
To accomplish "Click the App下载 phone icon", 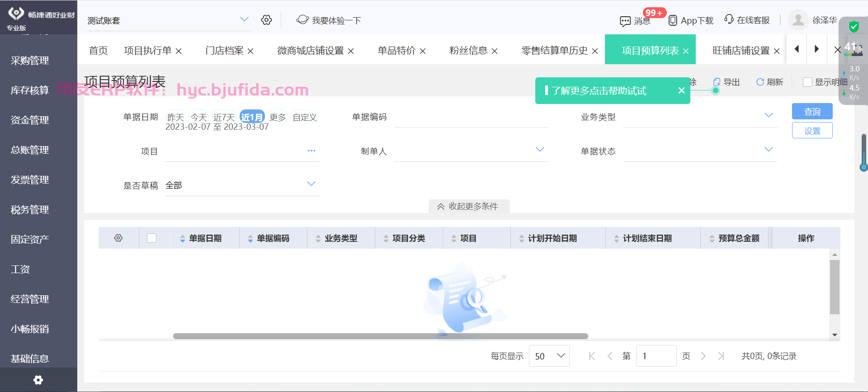I will point(673,20).
